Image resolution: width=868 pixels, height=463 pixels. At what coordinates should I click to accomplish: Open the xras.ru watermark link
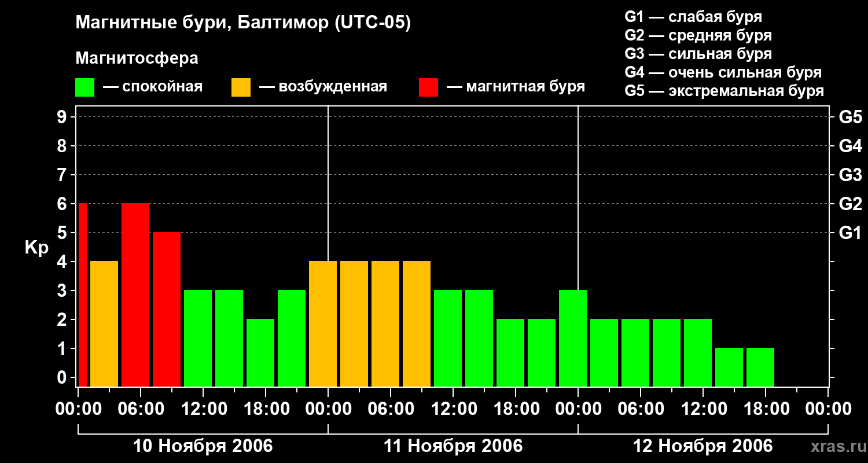point(836,446)
